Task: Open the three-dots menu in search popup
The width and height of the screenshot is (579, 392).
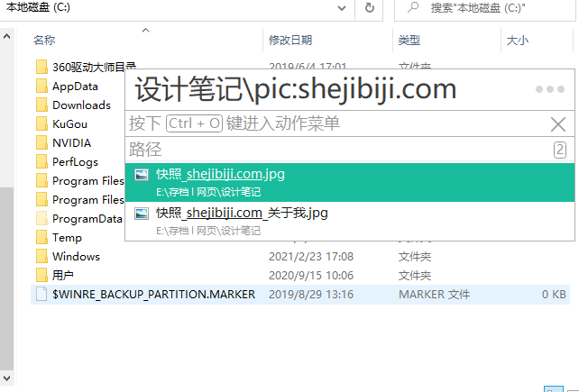Action: point(549,90)
